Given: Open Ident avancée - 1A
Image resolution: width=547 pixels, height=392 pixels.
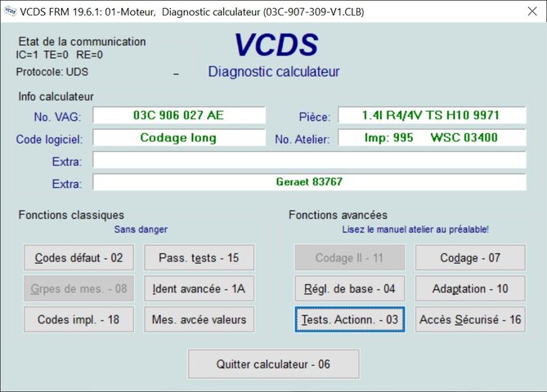Looking at the screenshot, I should click(200, 288).
